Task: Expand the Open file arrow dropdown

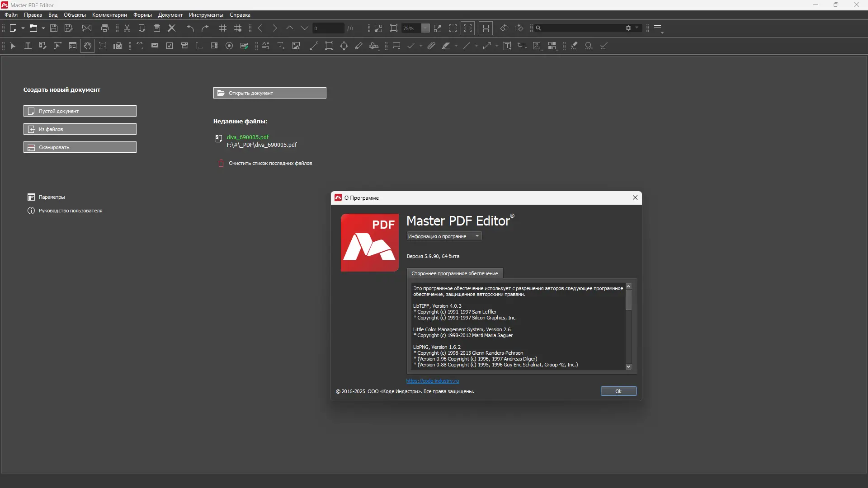Action: click(43, 28)
